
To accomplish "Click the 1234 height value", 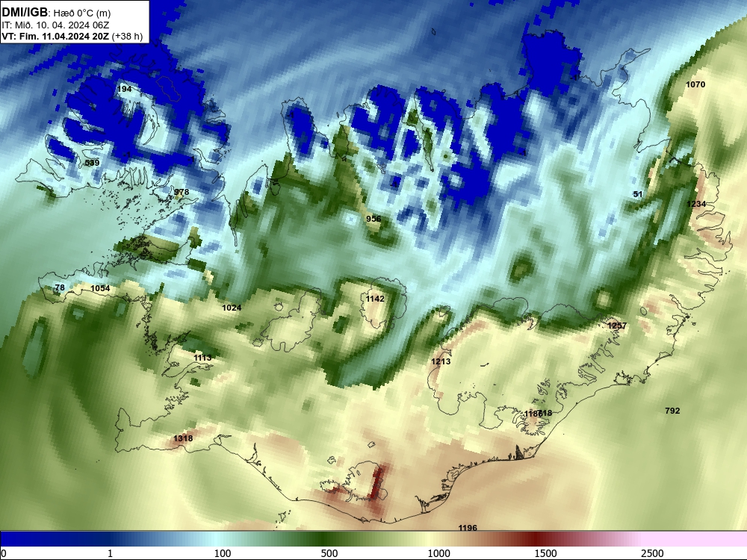I will tap(696, 205).
